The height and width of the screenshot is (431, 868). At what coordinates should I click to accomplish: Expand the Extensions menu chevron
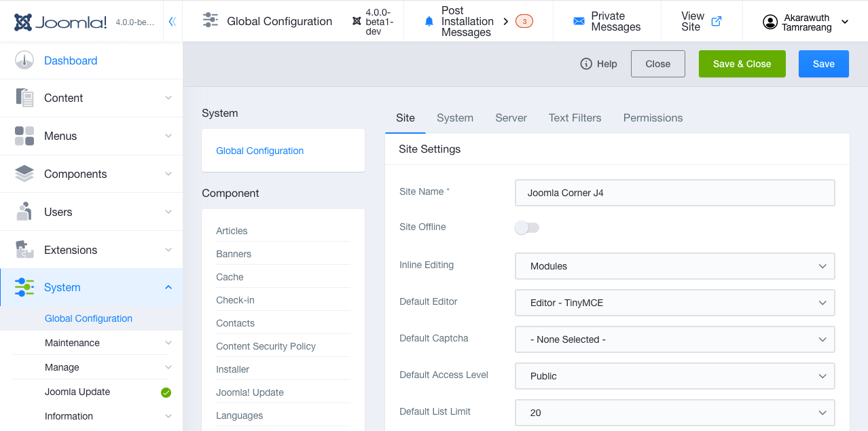point(168,250)
